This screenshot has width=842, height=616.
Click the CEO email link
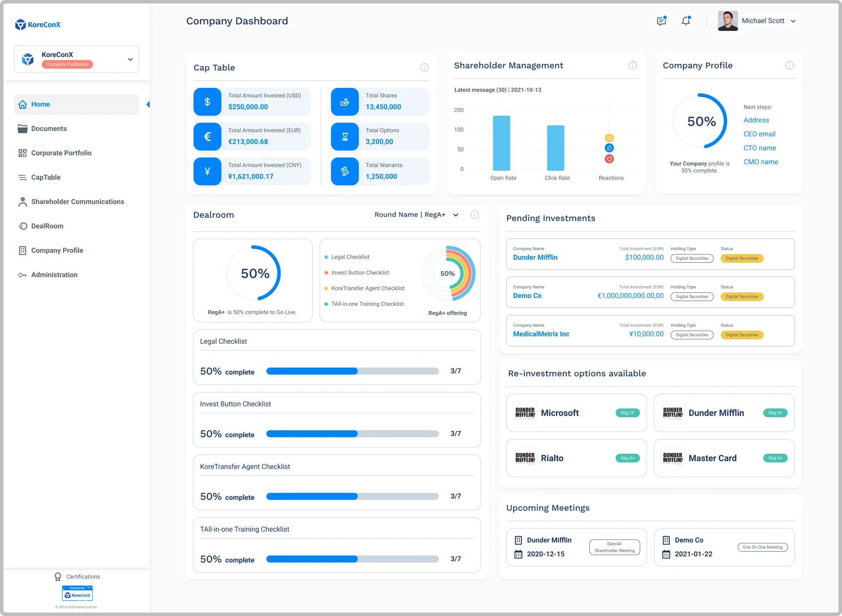pos(759,134)
